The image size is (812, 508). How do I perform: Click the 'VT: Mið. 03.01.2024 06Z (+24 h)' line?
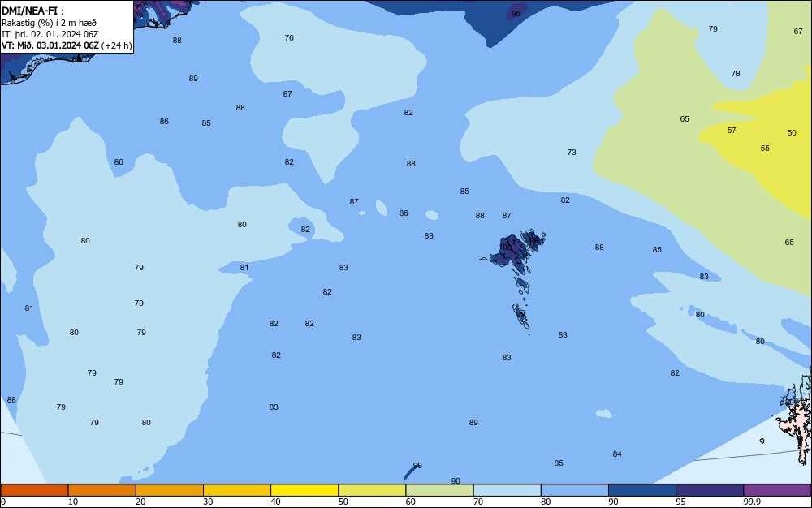click(x=67, y=45)
